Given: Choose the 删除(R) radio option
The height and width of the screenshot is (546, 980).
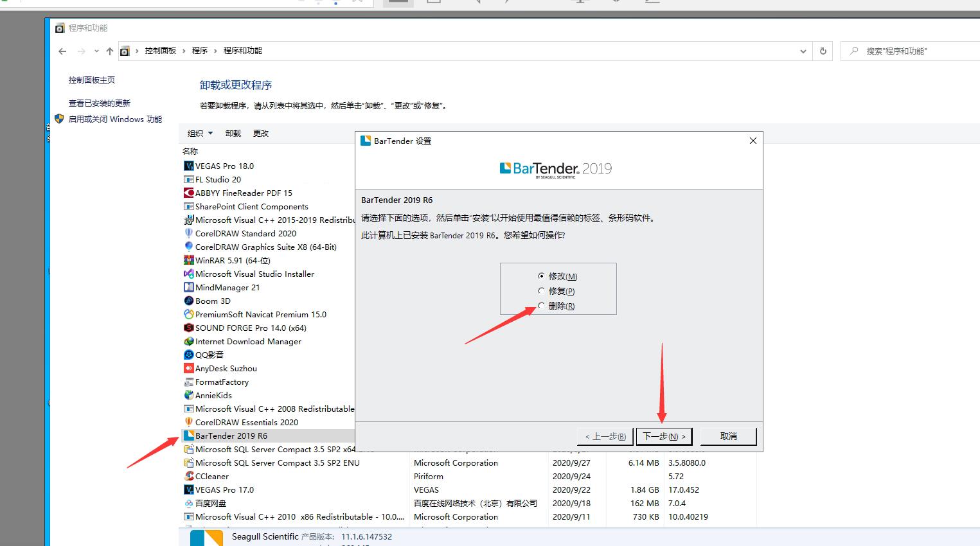Looking at the screenshot, I should coord(541,306).
